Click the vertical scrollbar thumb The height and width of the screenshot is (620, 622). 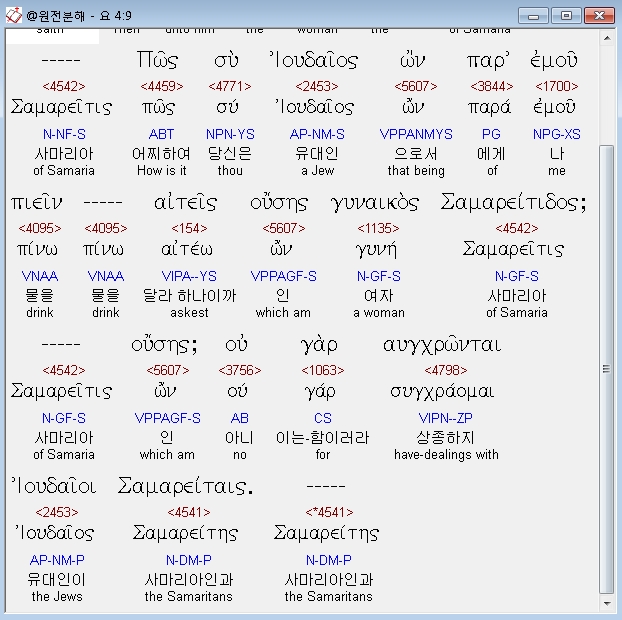click(607, 369)
